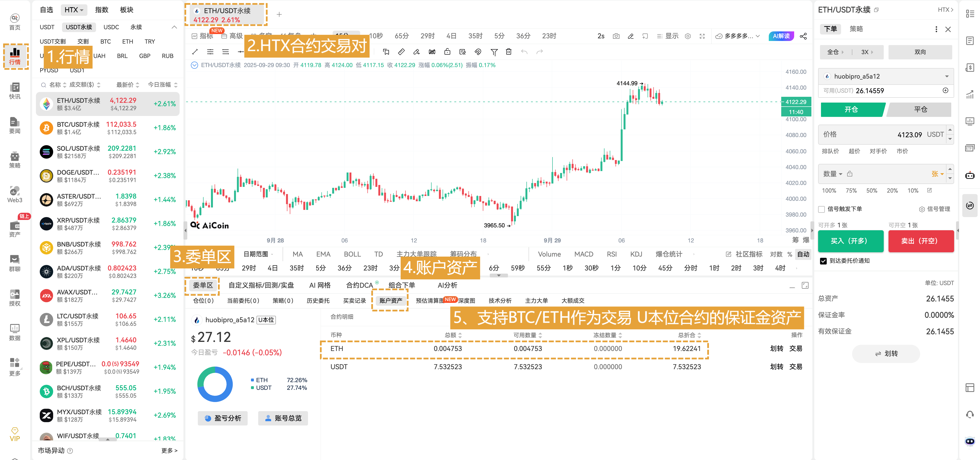Open the 要闻 headlines sidebar icon
Image resolution: width=980 pixels, height=460 pixels.
tap(14, 126)
